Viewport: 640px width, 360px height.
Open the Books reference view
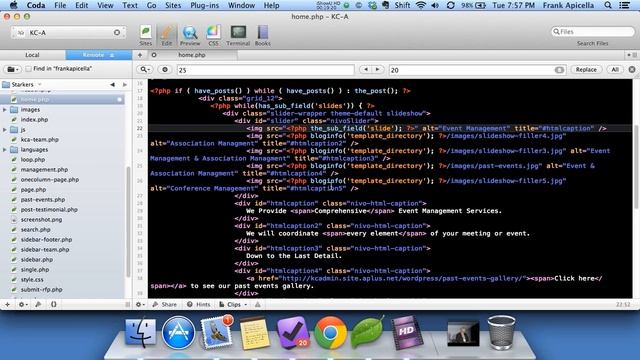[262, 36]
